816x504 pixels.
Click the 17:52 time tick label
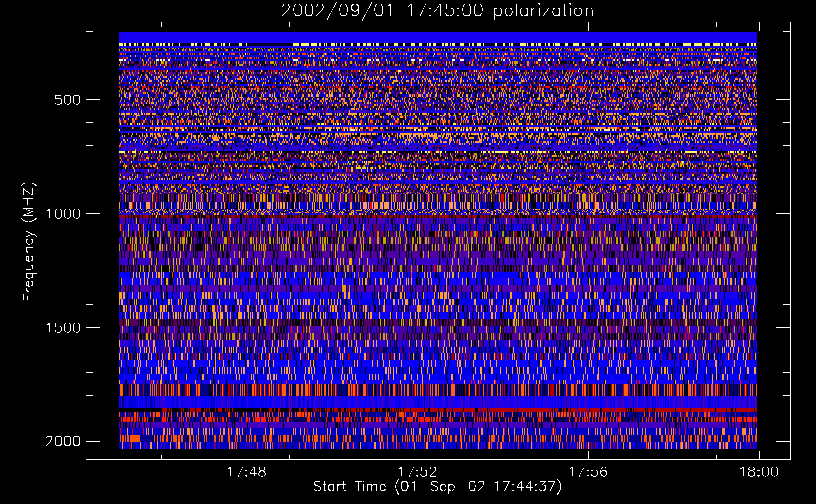point(417,472)
